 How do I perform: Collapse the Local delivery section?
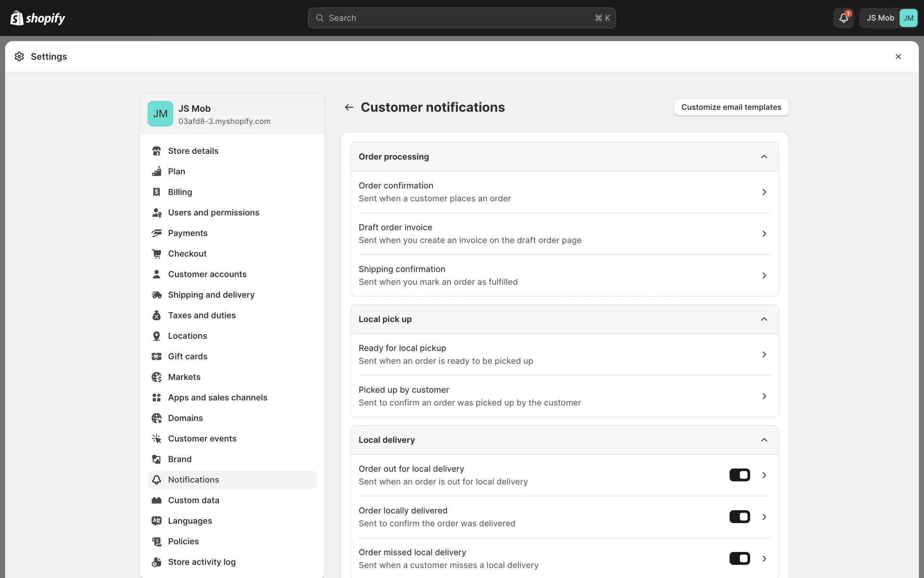(764, 440)
